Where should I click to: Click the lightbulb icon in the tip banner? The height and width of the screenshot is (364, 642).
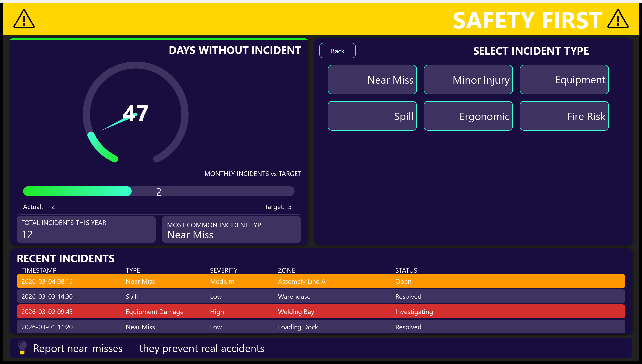pos(22,348)
